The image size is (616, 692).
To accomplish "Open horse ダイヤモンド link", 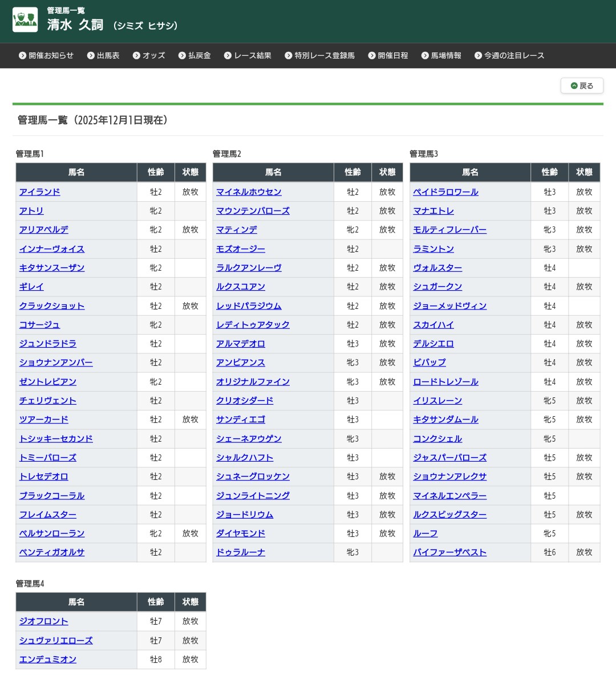I will (x=240, y=534).
